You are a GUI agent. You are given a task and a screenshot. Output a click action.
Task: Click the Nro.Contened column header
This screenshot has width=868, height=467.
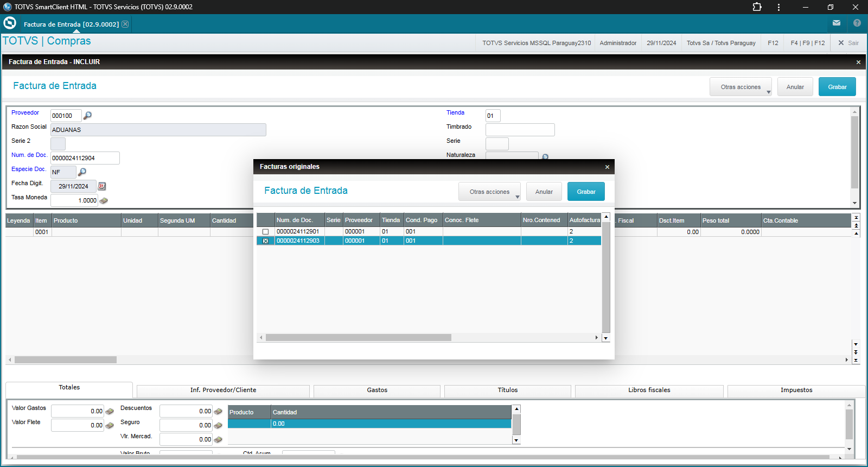point(544,220)
